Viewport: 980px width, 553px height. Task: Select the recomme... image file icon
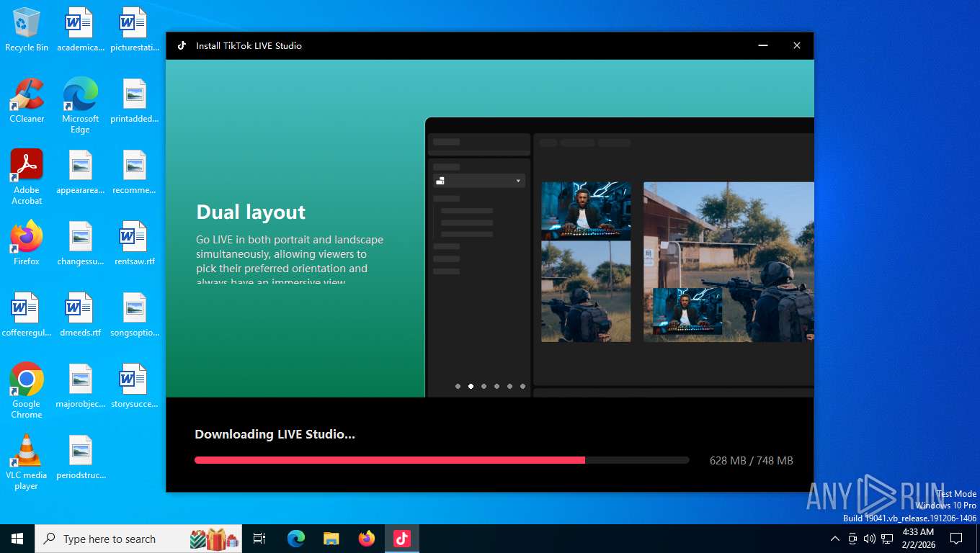click(x=134, y=172)
